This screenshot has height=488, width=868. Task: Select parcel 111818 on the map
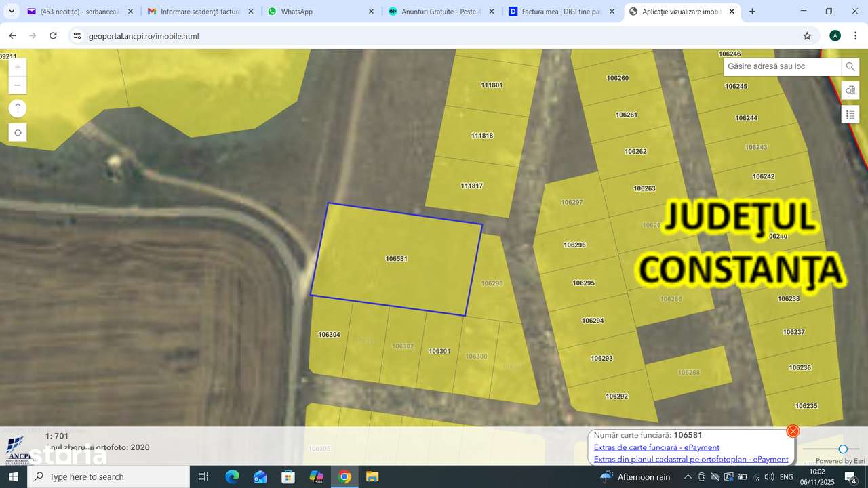(481, 136)
